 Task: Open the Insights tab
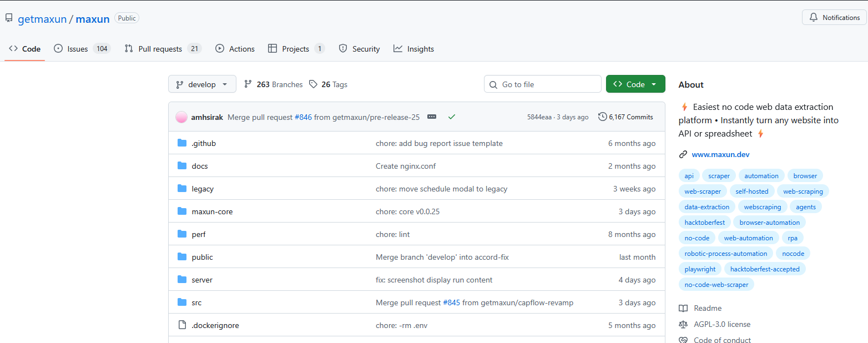click(x=413, y=49)
